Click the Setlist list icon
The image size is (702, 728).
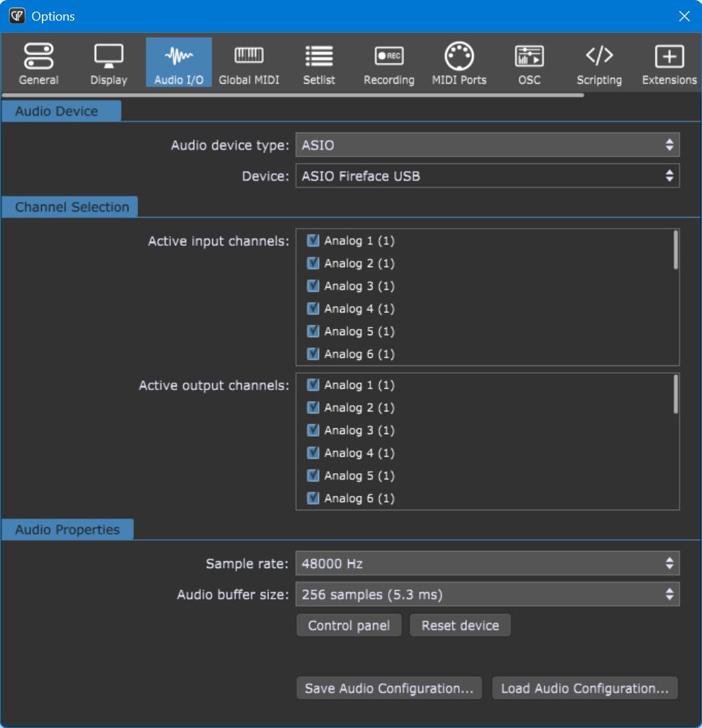(319, 56)
